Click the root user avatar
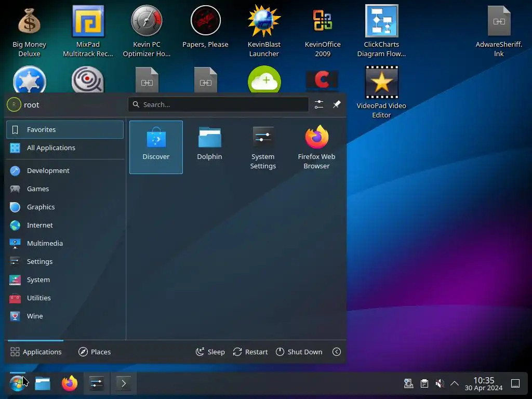This screenshot has width=532, height=399. pos(14,104)
